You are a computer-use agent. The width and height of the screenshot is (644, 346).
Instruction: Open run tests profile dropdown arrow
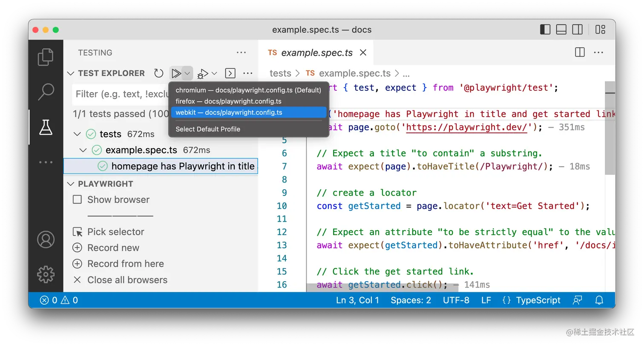(187, 73)
